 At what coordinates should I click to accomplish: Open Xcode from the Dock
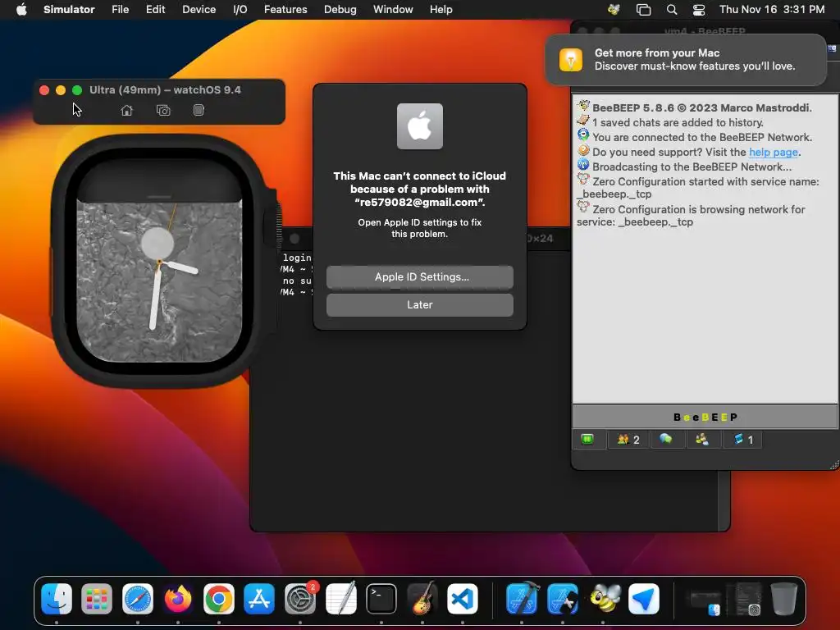click(x=522, y=598)
